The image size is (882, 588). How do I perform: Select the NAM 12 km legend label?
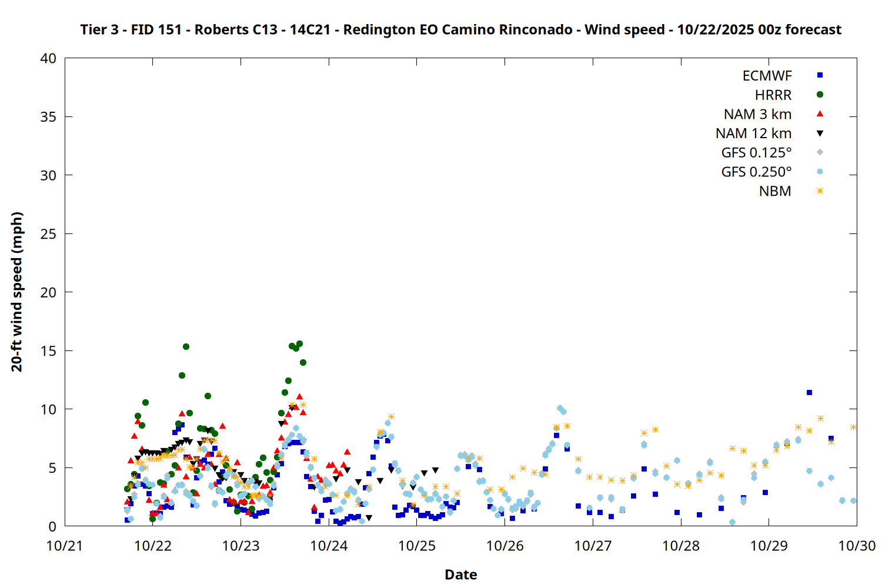tap(753, 134)
